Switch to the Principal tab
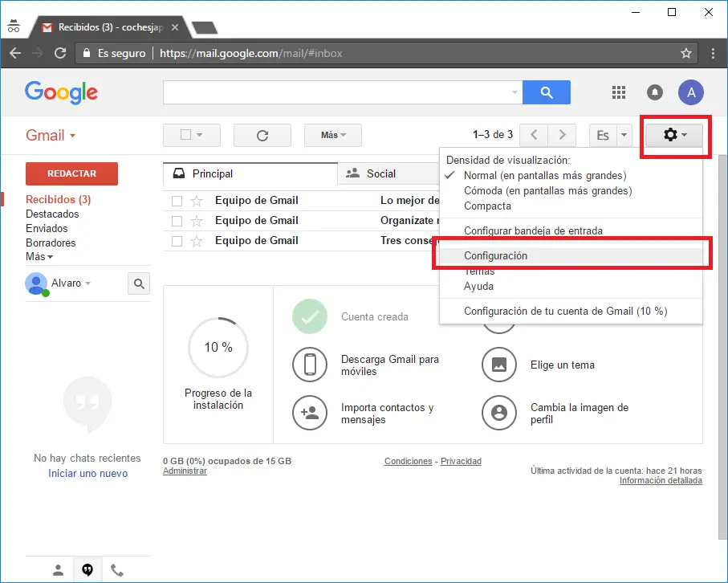Viewport: 728px width, 583px height. 250,173
